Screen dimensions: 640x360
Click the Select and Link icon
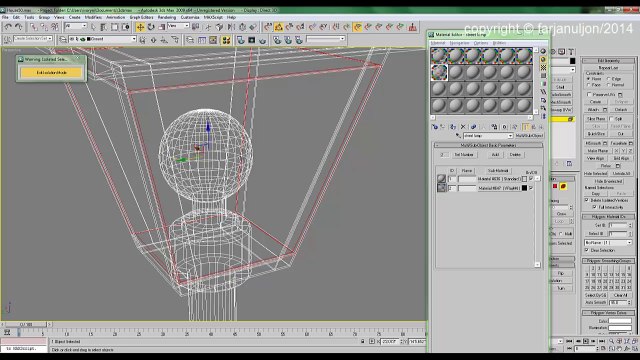[33, 27]
